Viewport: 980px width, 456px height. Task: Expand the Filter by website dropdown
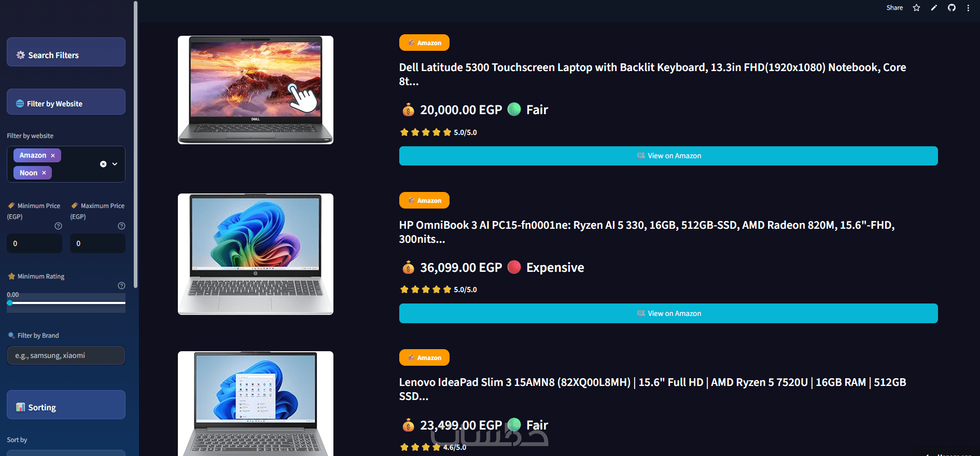(115, 164)
